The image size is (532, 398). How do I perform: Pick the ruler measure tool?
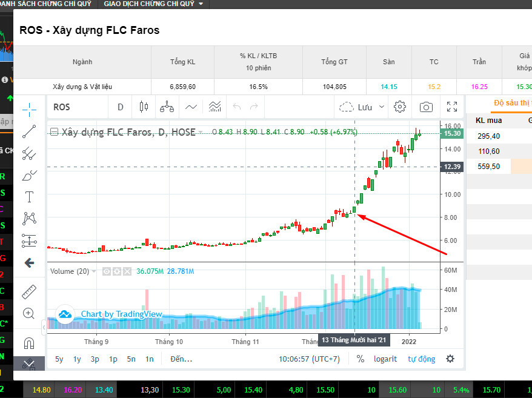[29, 293]
